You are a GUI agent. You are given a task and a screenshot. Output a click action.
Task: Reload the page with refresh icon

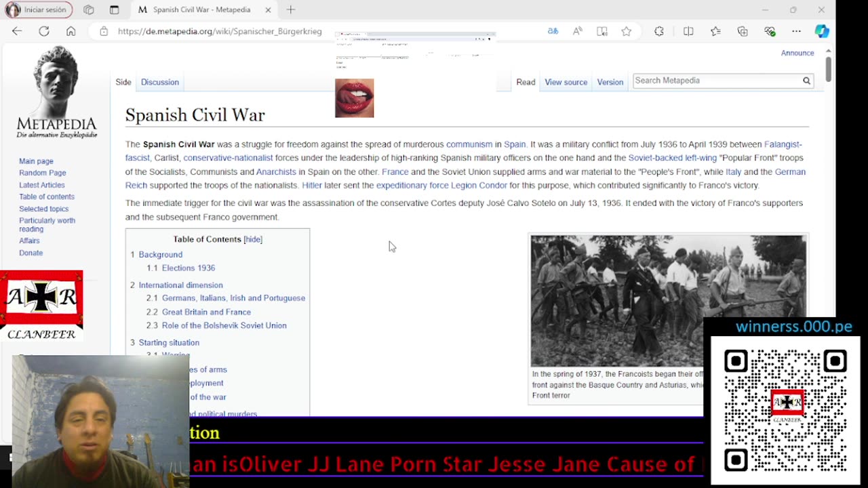pyautogui.click(x=44, y=31)
